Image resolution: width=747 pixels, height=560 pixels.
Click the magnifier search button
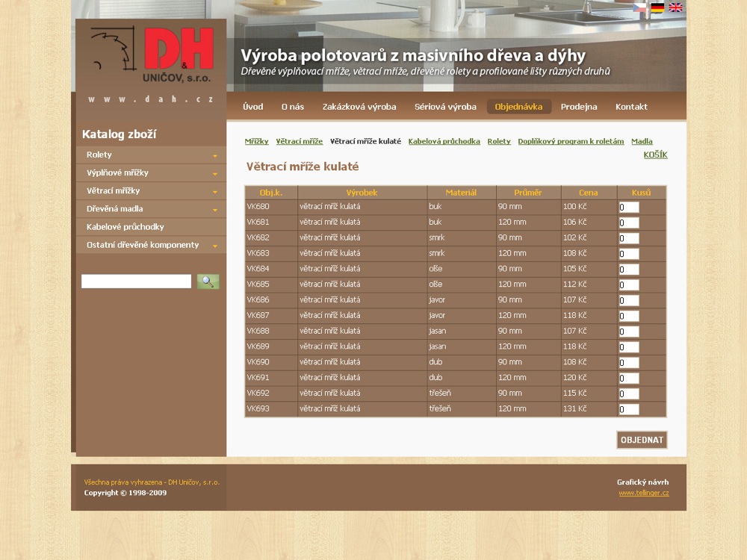point(208,281)
